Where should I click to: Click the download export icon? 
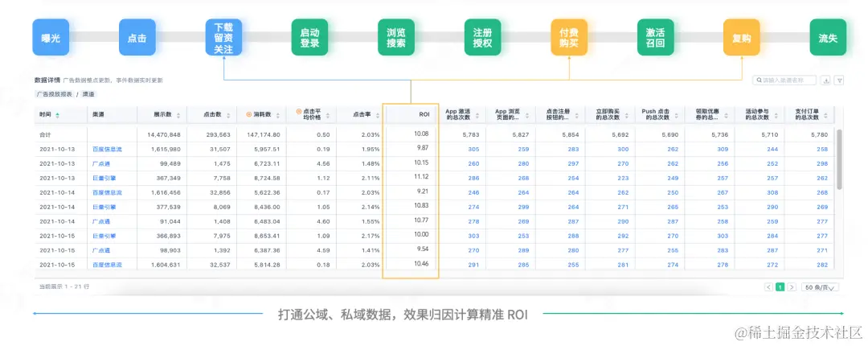tap(826, 80)
